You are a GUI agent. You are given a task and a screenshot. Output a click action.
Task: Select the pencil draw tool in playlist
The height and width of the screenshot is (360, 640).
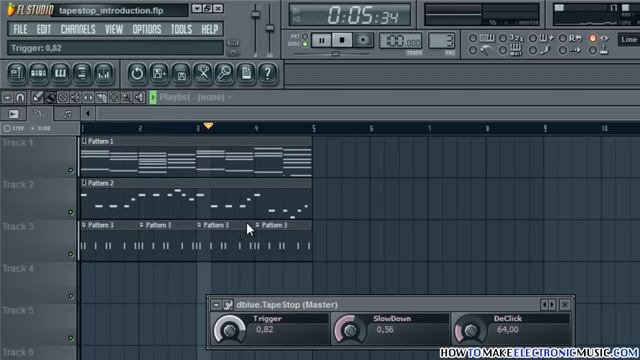pyautogui.click(x=37, y=98)
